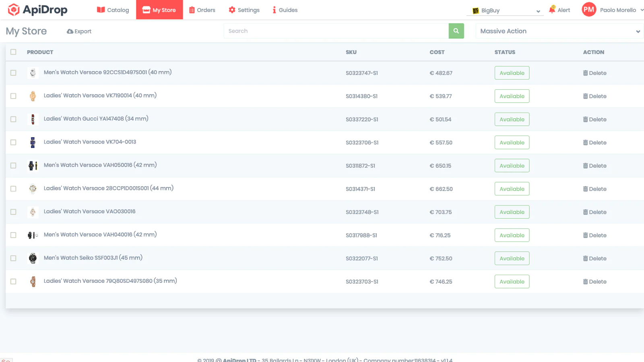
Task: Click the BigBuy supplier logo icon
Action: click(x=476, y=11)
